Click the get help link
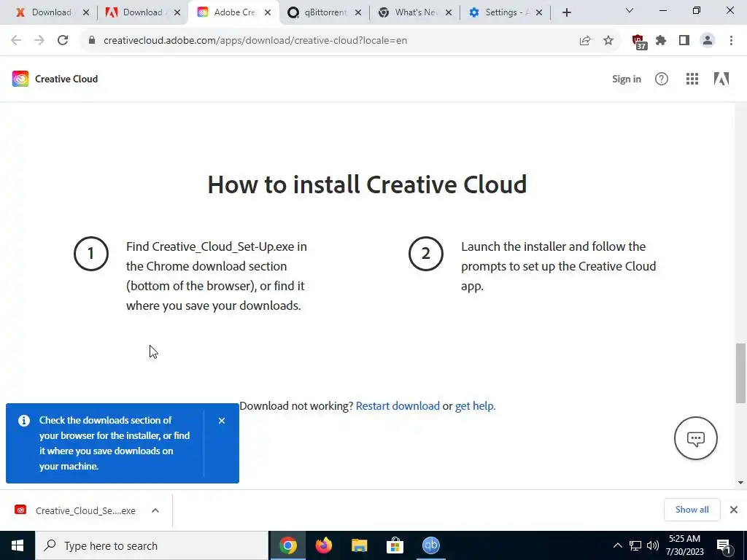This screenshot has height=560, width=747. point(476,405)
